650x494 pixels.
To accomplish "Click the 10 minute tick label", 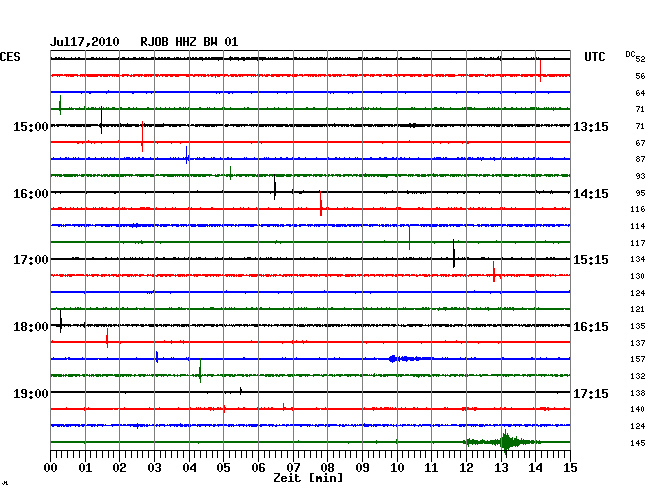I will [x=397, y=467].
